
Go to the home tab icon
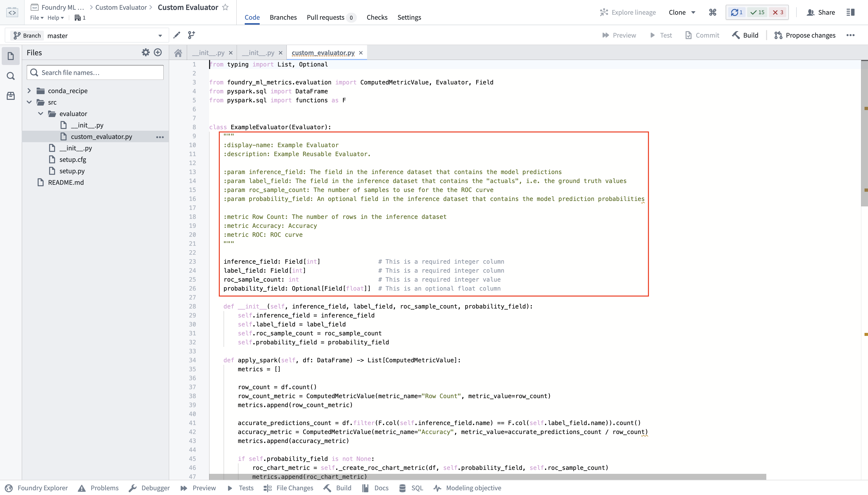(178, 53)
